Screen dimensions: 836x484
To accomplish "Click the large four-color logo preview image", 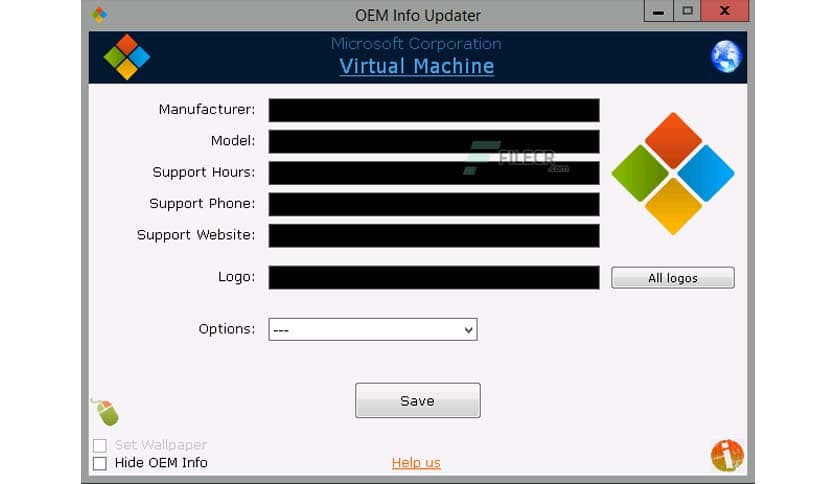I will [673, 173].
